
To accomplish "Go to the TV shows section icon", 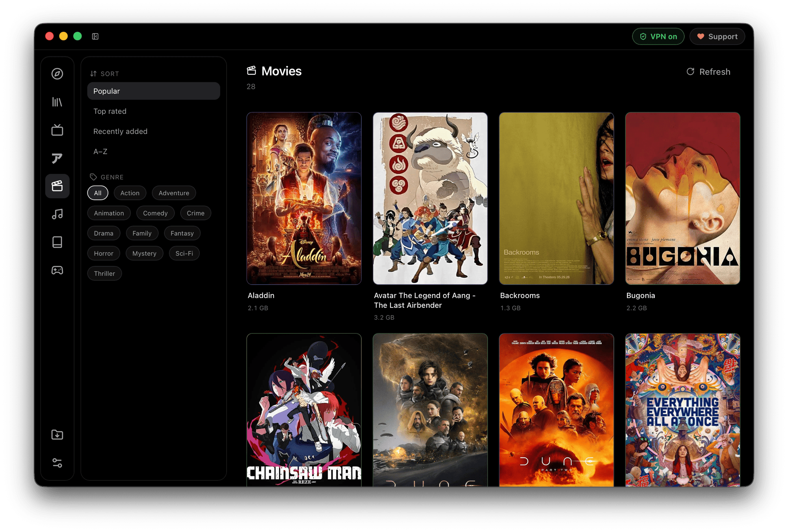I will click(x=58, y=130).
